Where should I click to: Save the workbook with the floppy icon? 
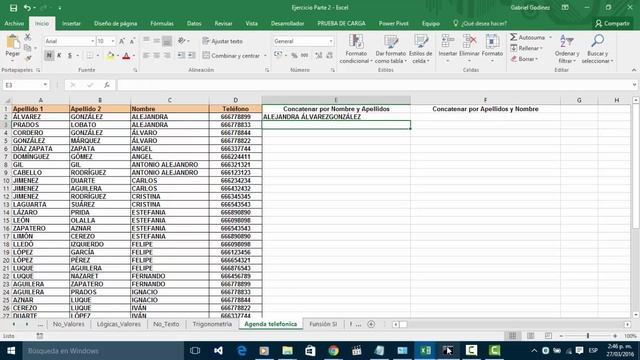click(13, 8)
